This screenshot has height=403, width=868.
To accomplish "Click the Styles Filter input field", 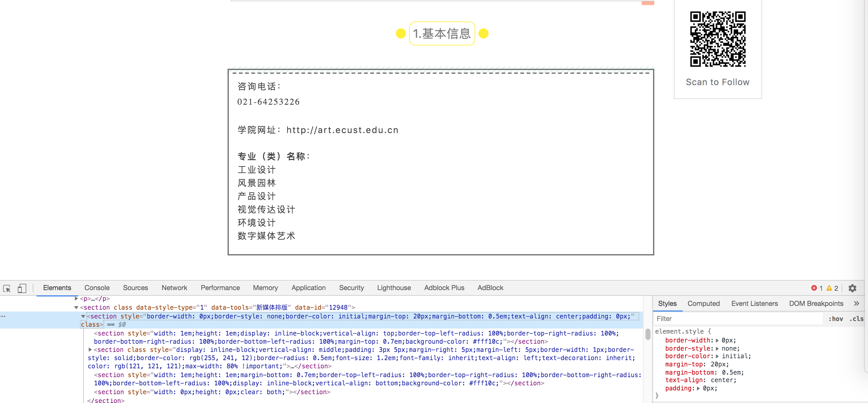I will (x=738, y=319).
